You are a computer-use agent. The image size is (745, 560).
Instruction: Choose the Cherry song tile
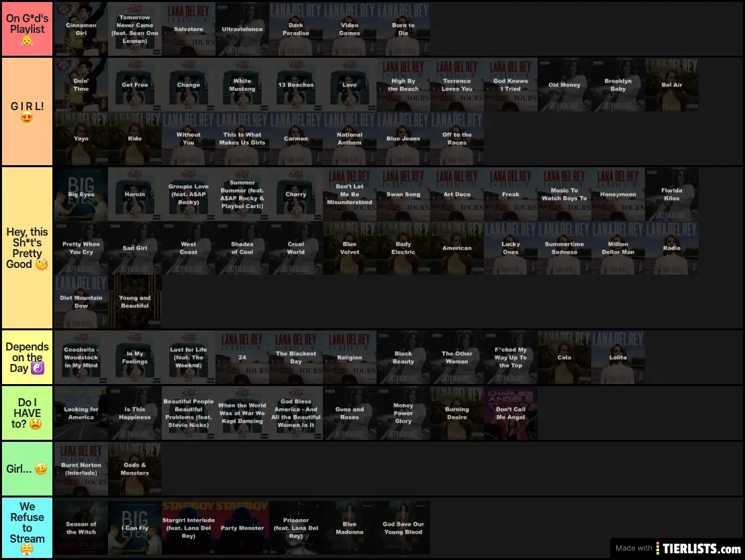tap(296, 194)
